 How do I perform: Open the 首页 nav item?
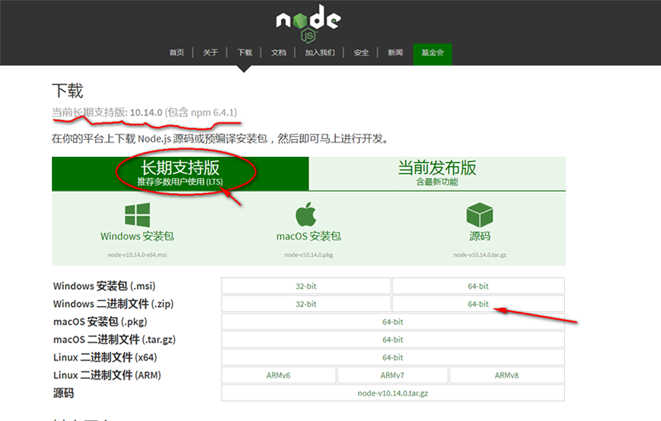point(177,53)
